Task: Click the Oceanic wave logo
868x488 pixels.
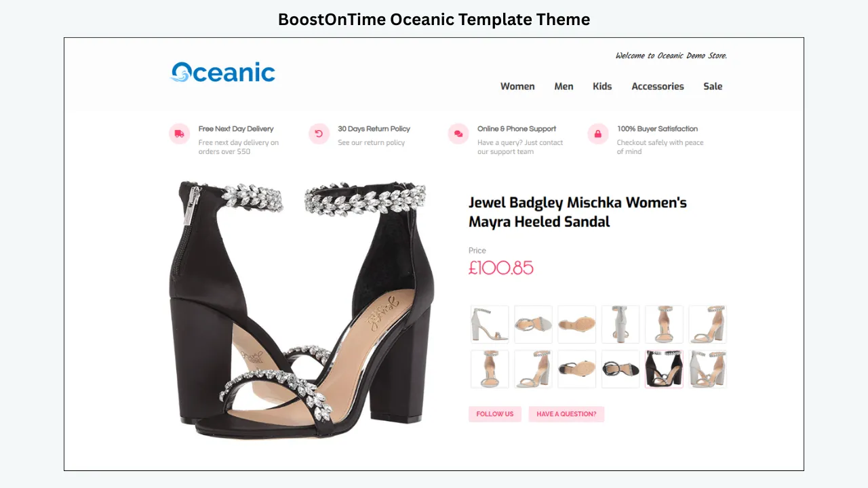Action: pyautogui.click(x=222, y=72)
